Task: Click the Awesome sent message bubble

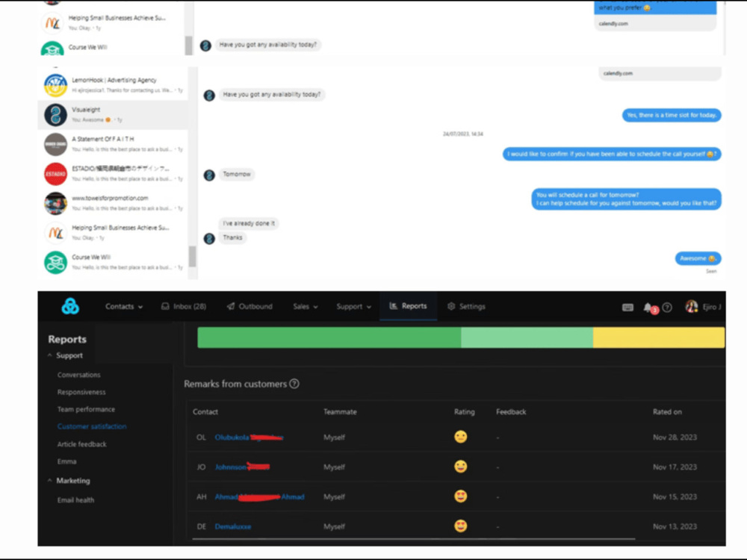Action: (698, 258)
